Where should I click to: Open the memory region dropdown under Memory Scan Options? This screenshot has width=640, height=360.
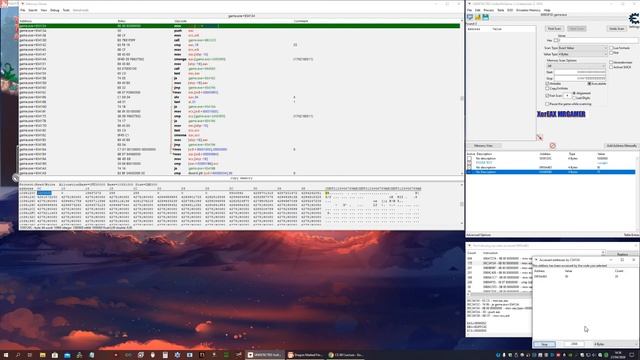576,66
